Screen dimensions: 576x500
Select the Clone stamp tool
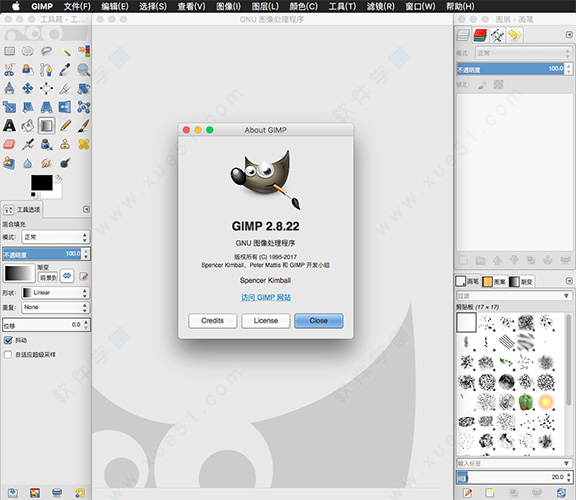(x=65, y=144)
